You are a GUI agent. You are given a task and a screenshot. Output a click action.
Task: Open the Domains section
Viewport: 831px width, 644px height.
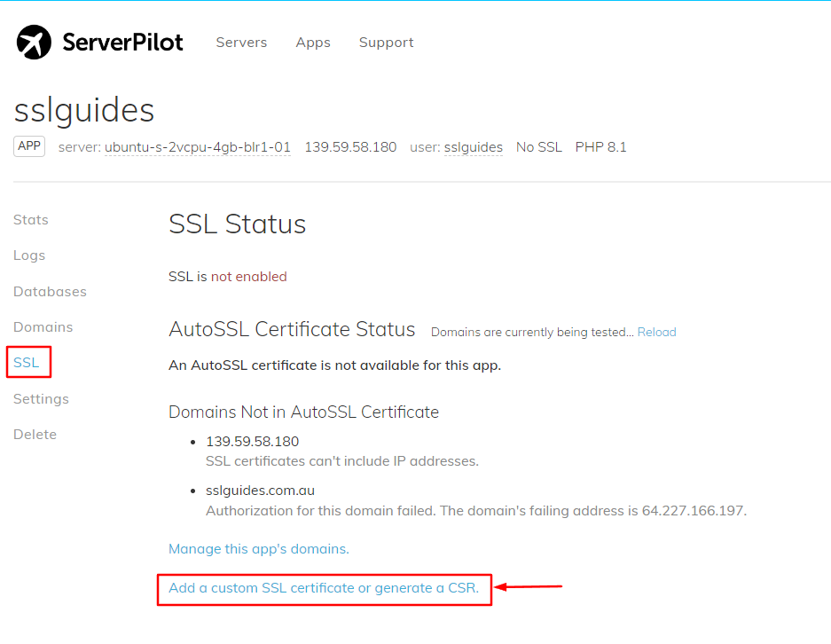point(43,326)
